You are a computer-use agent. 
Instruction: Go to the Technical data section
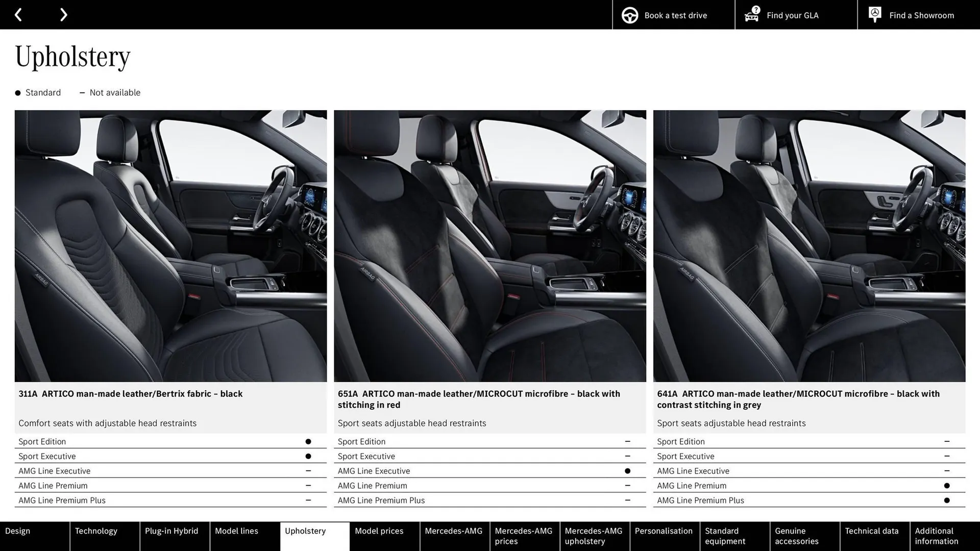point(873,531)
